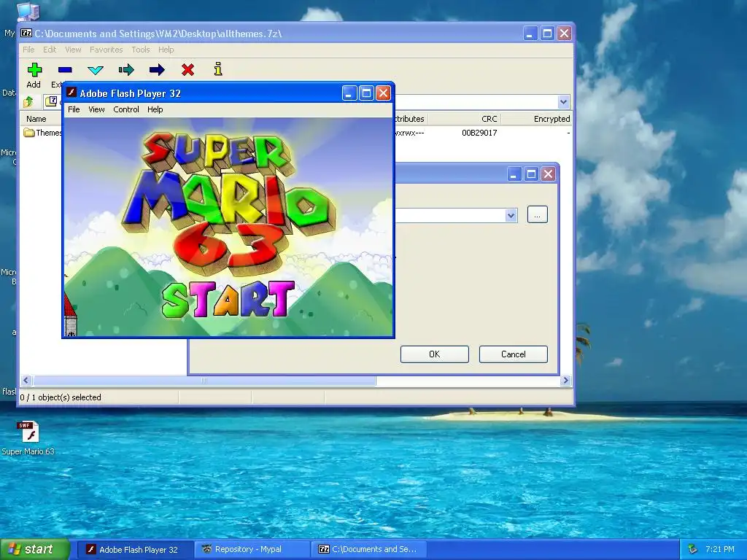
Task: Sort by the Name column header
Action: click(x=36, y=119)
